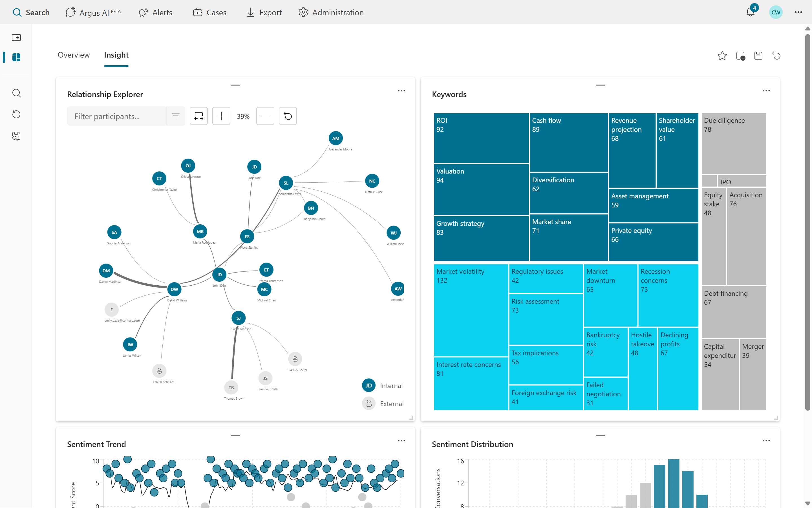812x508 pixels.
Task: Fit relationship graph to screen
Action: tap(199, 116)
